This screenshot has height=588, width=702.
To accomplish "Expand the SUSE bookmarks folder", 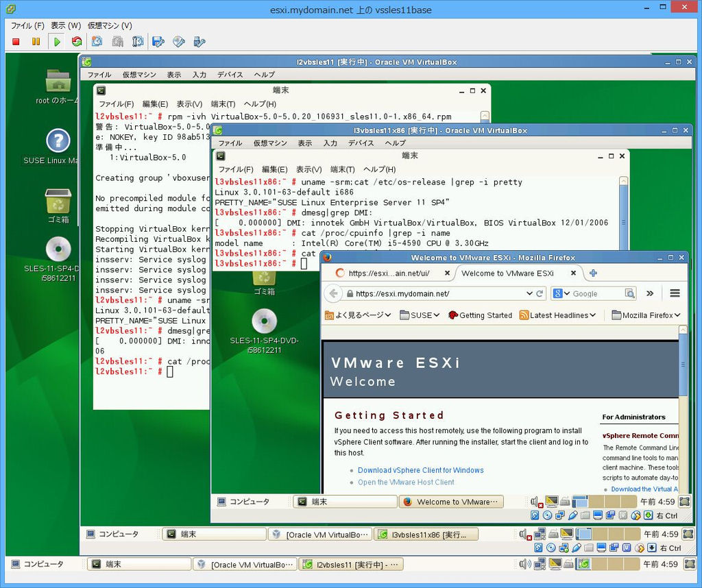I will click(420, 315).
